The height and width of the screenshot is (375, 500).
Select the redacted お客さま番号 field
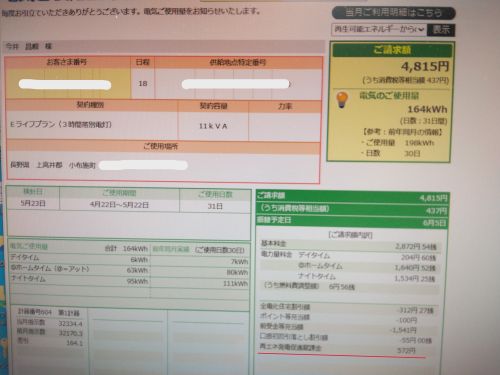pyautogui.click(x=65, y=85)
